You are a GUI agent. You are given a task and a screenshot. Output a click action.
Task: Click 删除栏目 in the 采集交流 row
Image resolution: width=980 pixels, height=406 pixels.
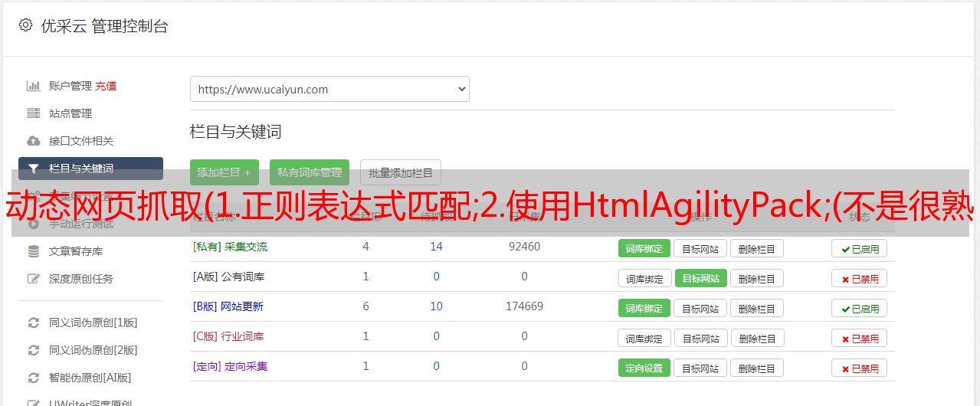coord(757,248)
